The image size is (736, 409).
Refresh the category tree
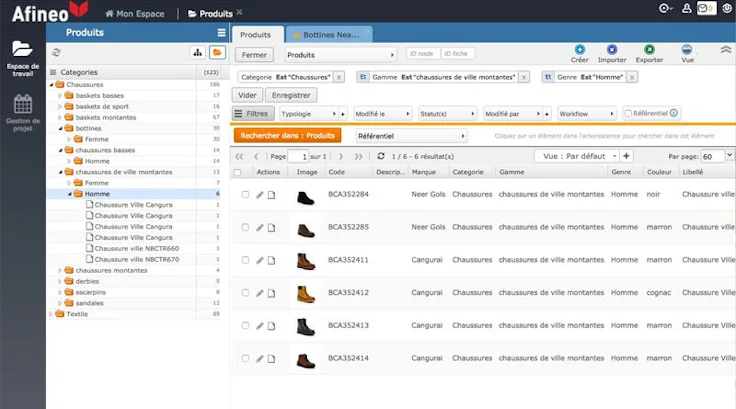click(x=56, y=52)
